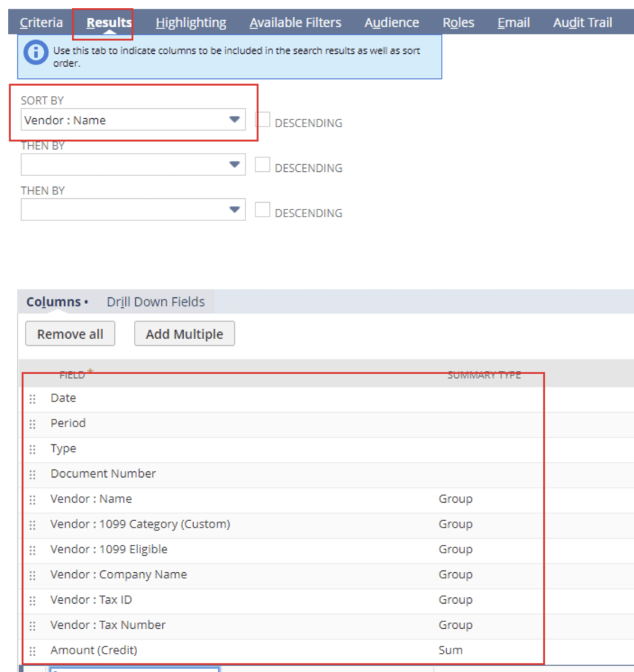Click drag handle for Amount (Credit) row
The width and height of the screenshot is (634, 672).
[x=33, y=651]
